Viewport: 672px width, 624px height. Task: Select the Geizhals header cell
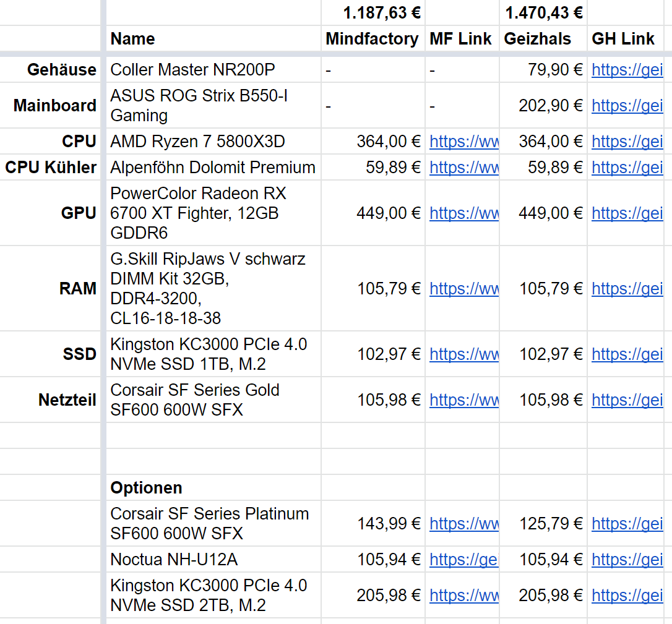click(543, 38)
